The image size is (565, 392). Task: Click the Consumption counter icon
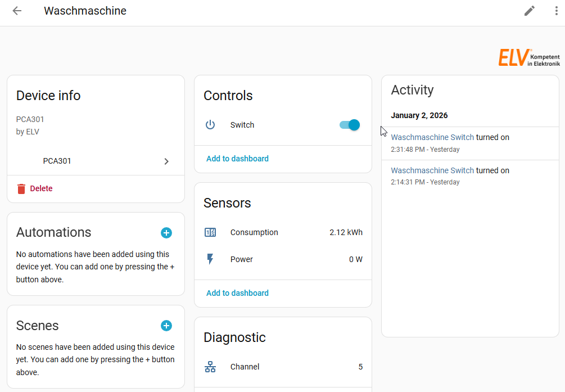[210, 232]
